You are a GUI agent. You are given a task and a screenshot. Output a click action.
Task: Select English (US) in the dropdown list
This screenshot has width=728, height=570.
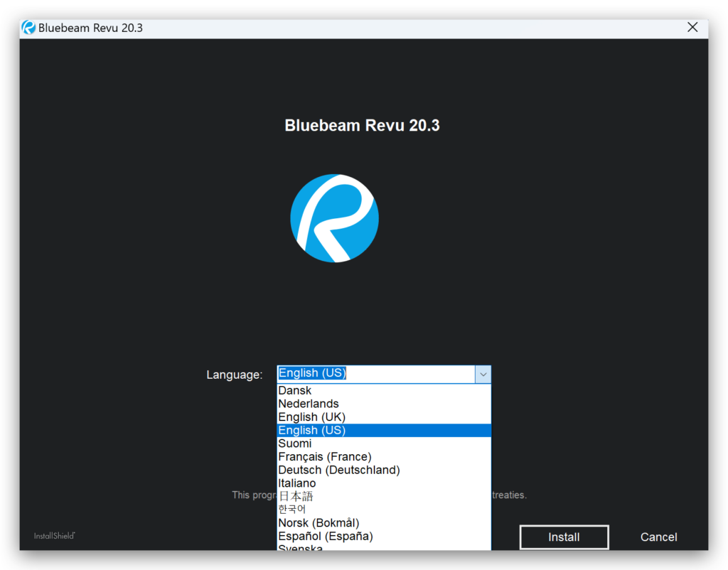pyautogui.click(x=384, y=430)
